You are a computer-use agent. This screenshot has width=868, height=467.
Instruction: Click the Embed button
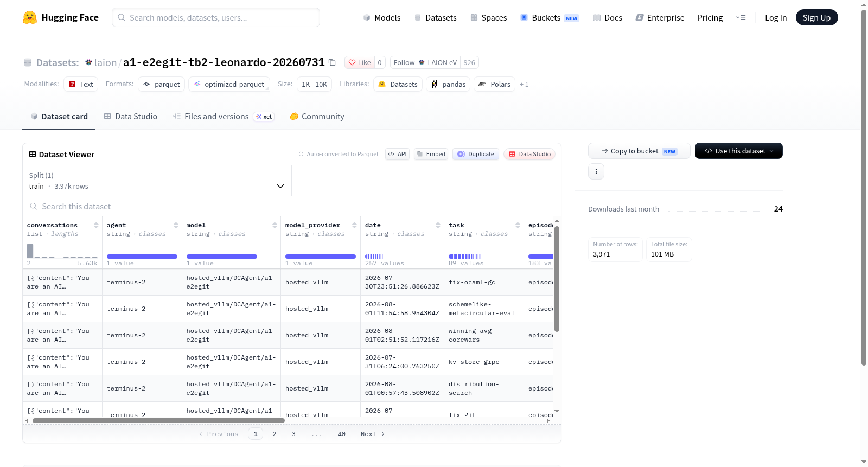tap(431, 154)
